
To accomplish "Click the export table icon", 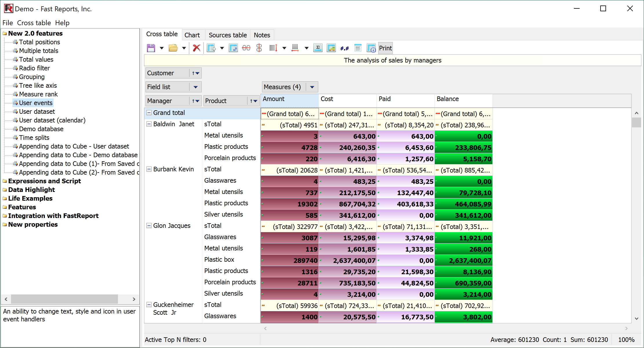I will point(211,48).
